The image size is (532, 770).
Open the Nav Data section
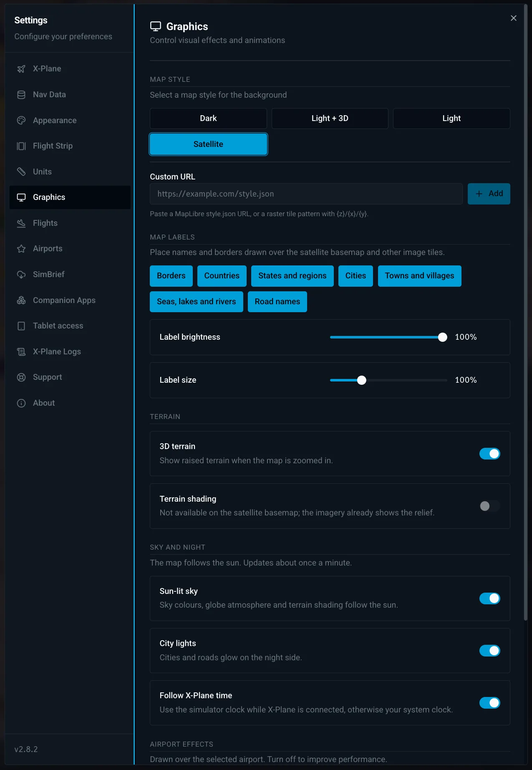[x=70, y=95]
